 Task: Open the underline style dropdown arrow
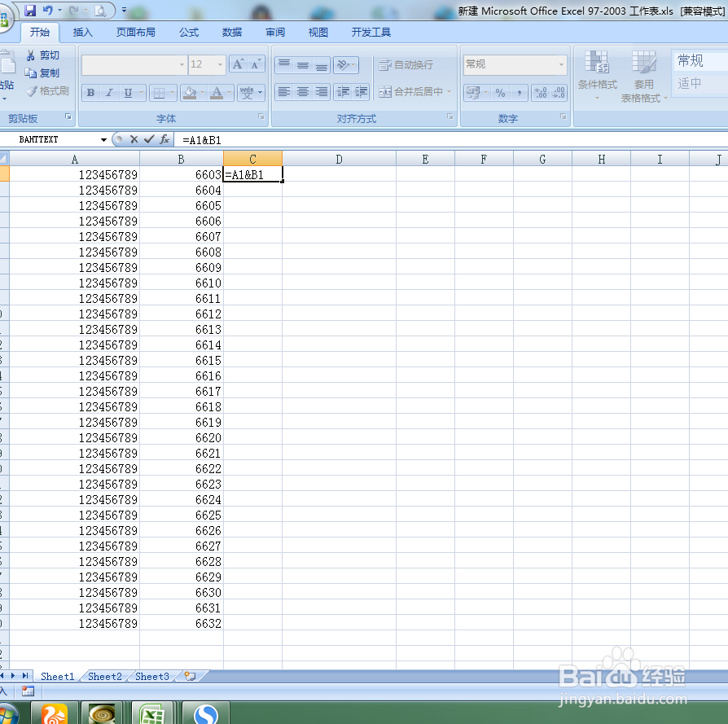(141, 92)
